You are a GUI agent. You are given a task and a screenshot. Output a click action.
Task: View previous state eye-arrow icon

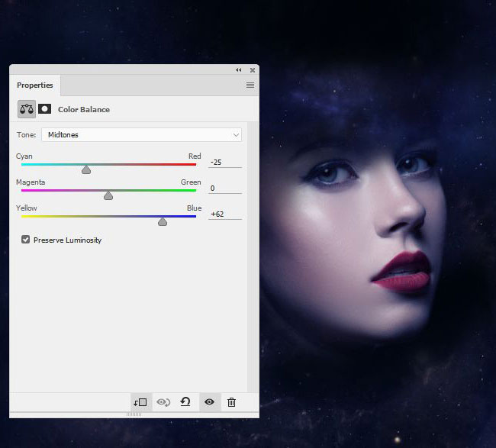click(163, 402)
